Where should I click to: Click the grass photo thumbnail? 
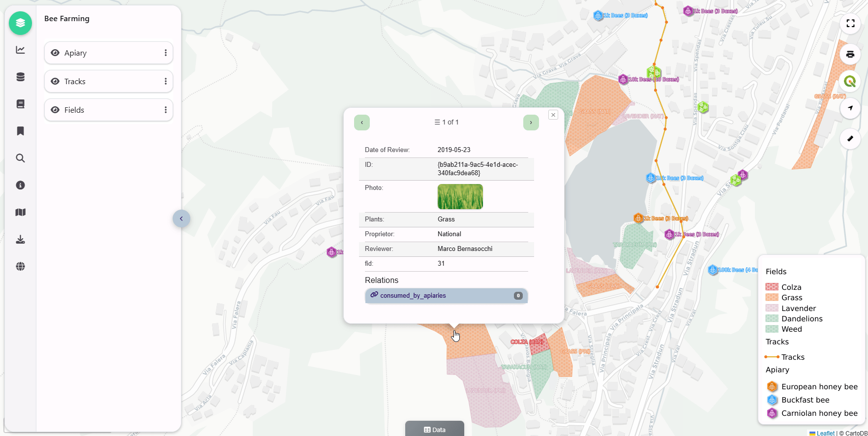point(460,197)
